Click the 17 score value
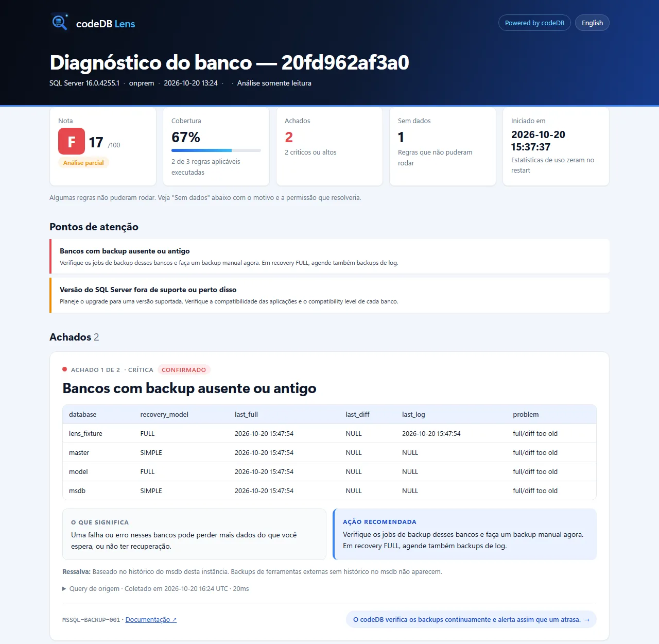The height and width of the screenshot is (644, 659). click(x=96, y=142)
